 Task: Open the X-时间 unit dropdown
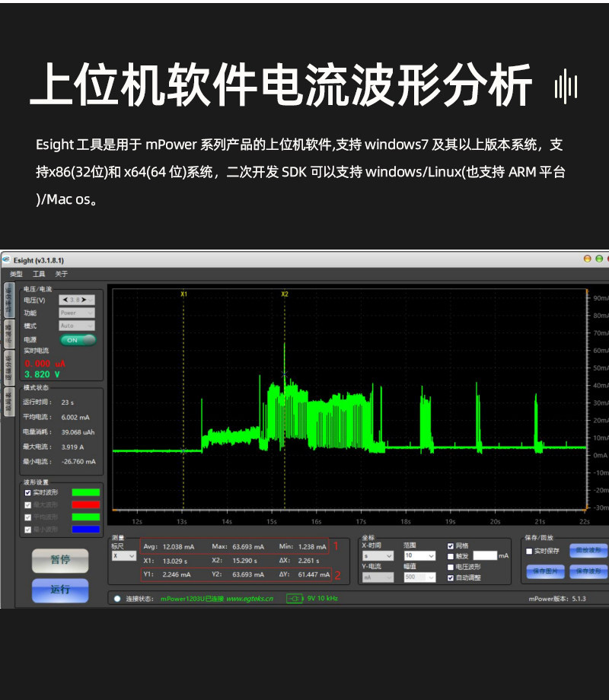pos(378,555)
